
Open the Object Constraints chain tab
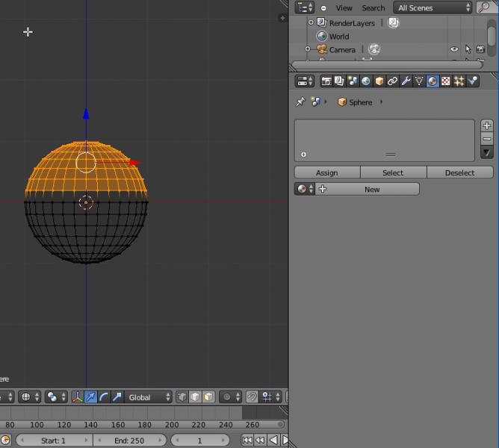(392, 81)
